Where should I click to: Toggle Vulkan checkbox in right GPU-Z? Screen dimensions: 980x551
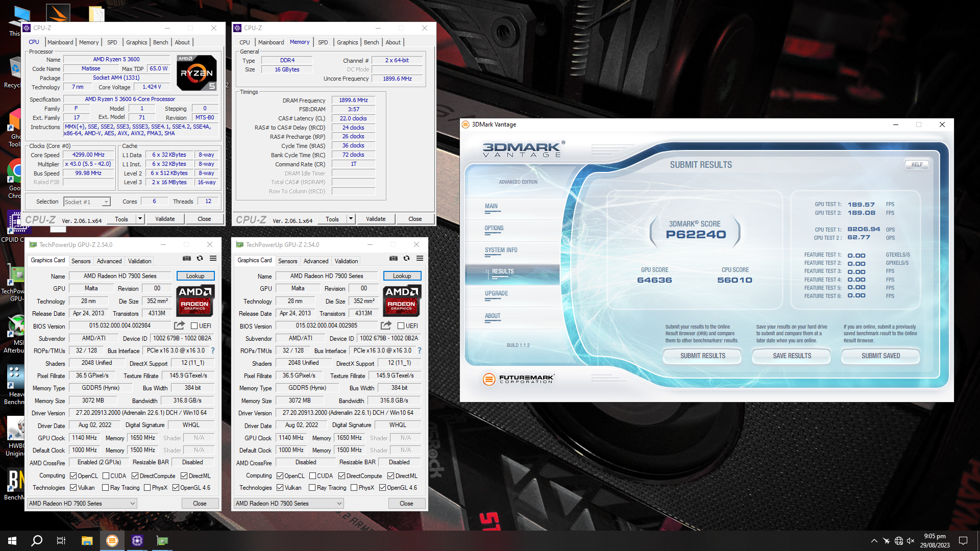[x=280, y=488]
